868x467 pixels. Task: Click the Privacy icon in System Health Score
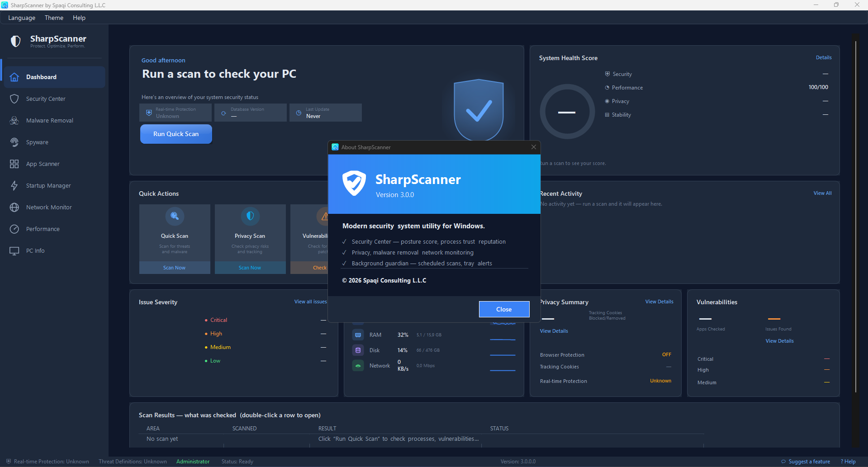[x=607, y=101]
